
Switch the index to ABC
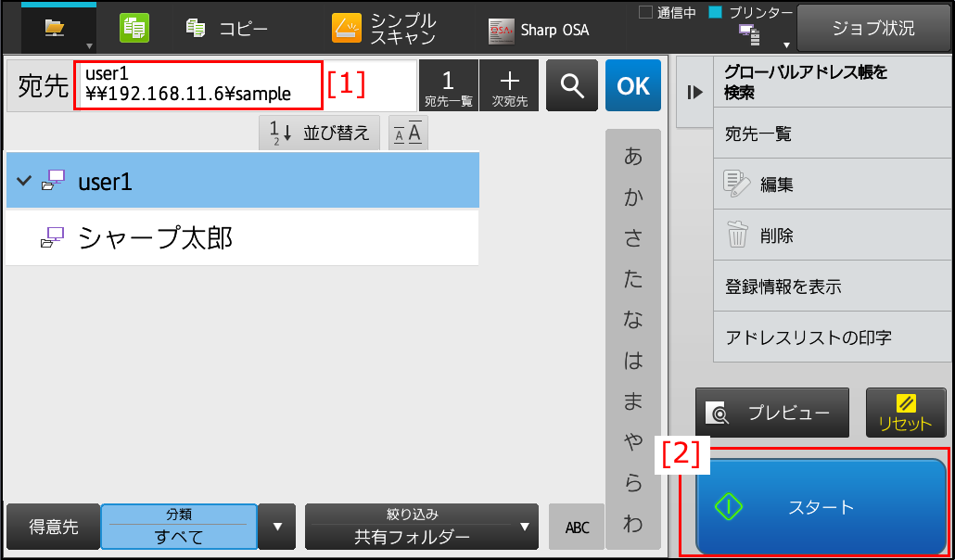click(x=576, y=527)
